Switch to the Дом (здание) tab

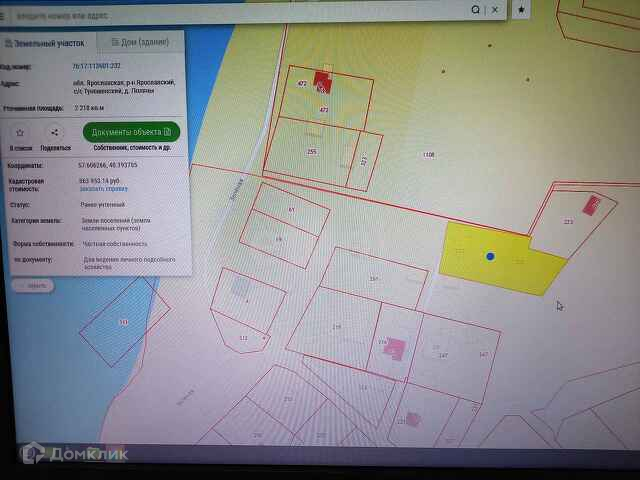coord(140,42)
